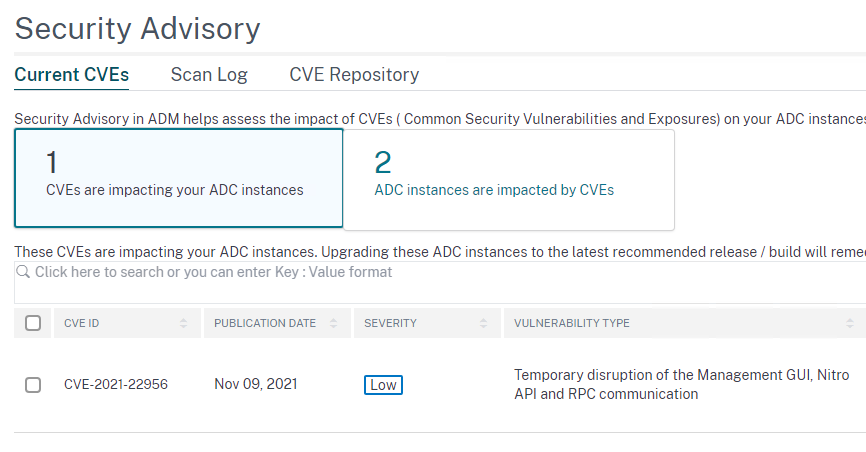Click the search magnifier icon
The height and width of the screenshot is (452, 866).
[23, 272]
